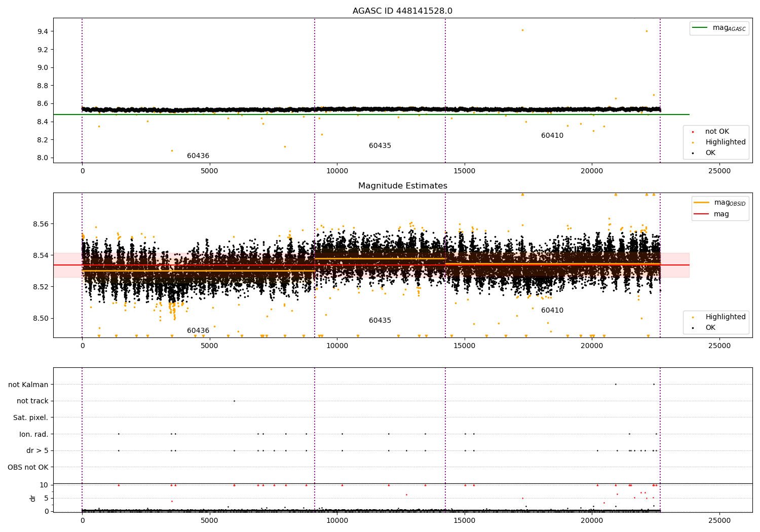Click obsid label 60436 in Magnitude Estimates plot

point(198,331)
